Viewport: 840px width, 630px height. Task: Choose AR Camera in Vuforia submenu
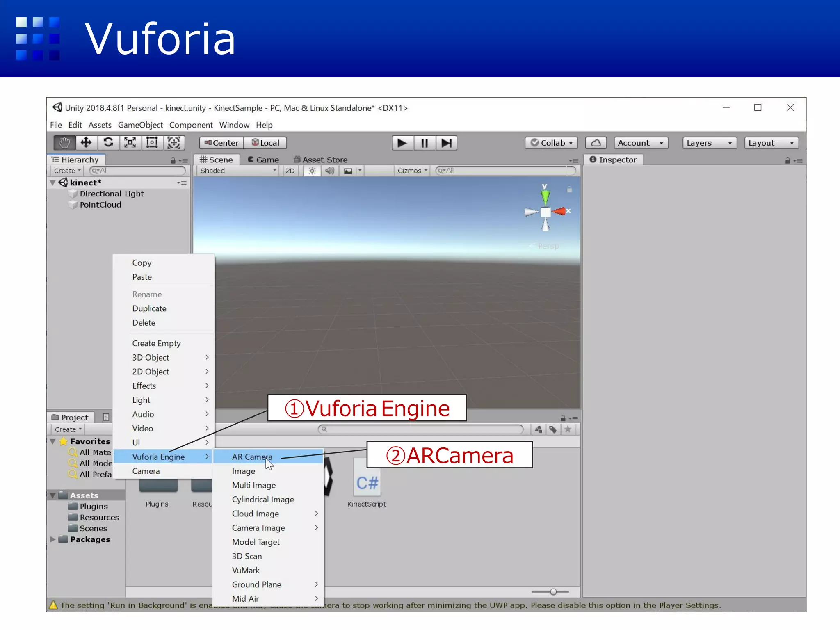(x=268, y=457)
